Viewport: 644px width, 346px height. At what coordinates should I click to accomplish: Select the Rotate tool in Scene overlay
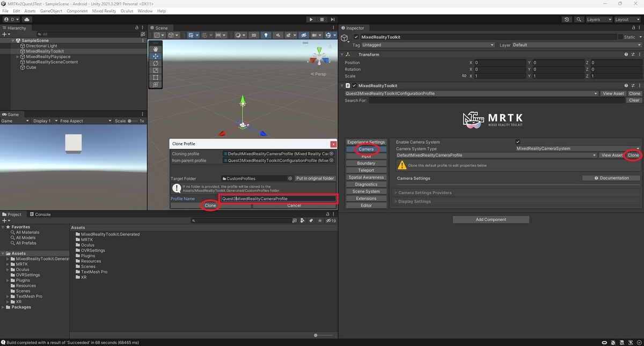(156, 63)
